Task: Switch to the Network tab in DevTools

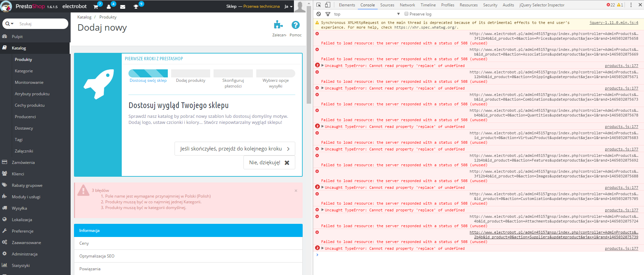Action: point(407,5)
